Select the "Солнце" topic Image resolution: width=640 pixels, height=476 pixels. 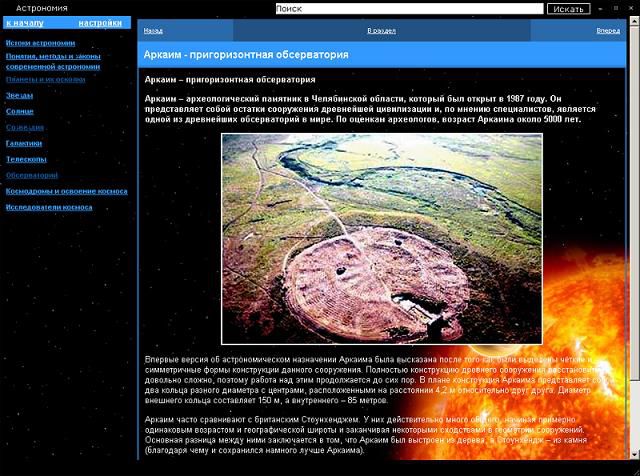(x=19, y=111)
